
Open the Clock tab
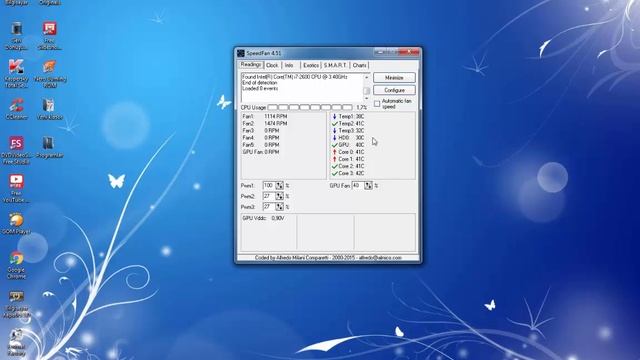click(272, 65)
